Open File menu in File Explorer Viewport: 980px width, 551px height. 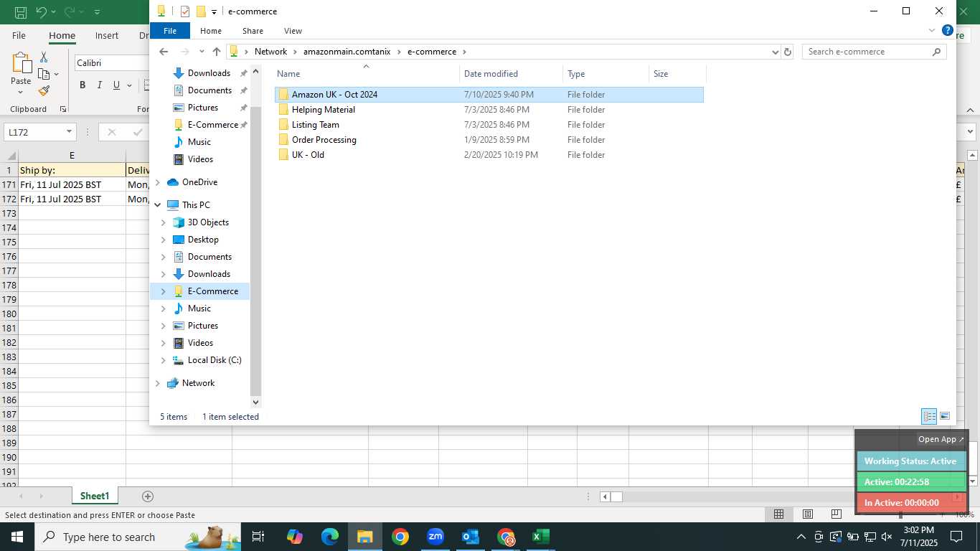tap(170, 31)
